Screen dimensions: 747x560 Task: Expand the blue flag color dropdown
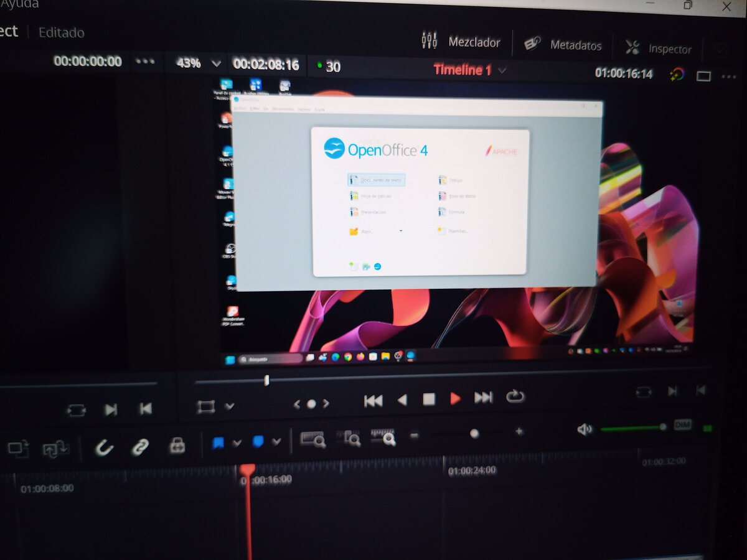237,443
